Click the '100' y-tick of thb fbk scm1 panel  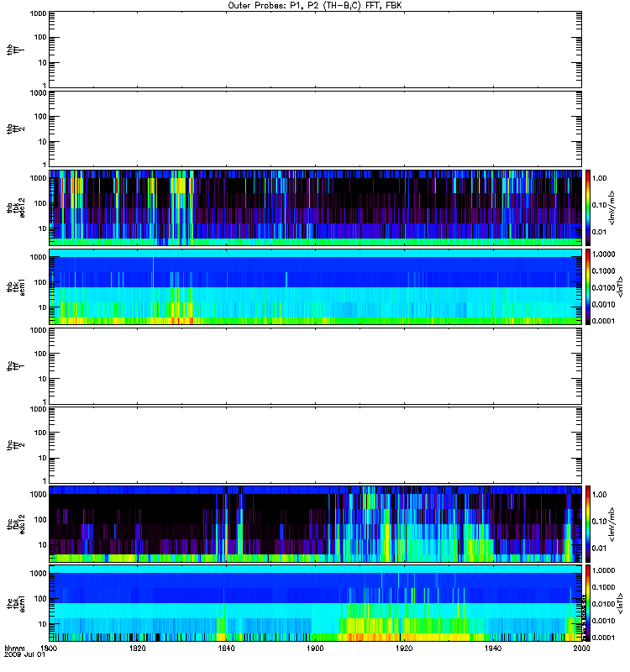(40, 282)
